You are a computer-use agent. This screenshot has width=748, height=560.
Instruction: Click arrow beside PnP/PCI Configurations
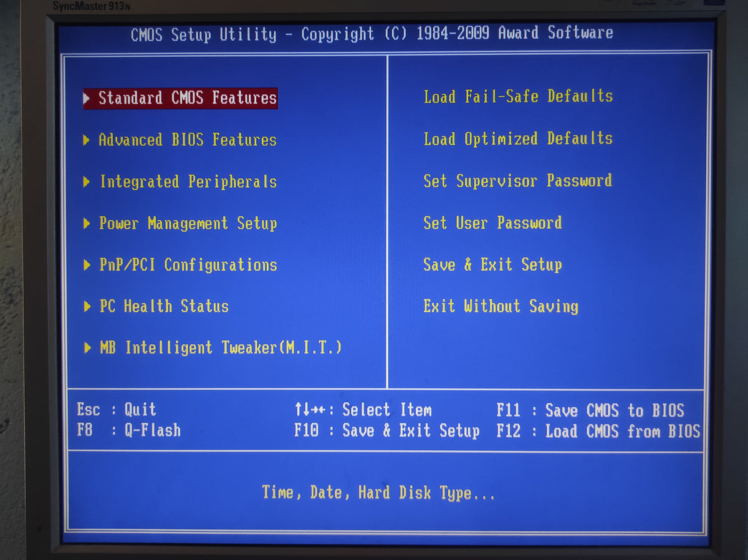click(x=87, y=265)
